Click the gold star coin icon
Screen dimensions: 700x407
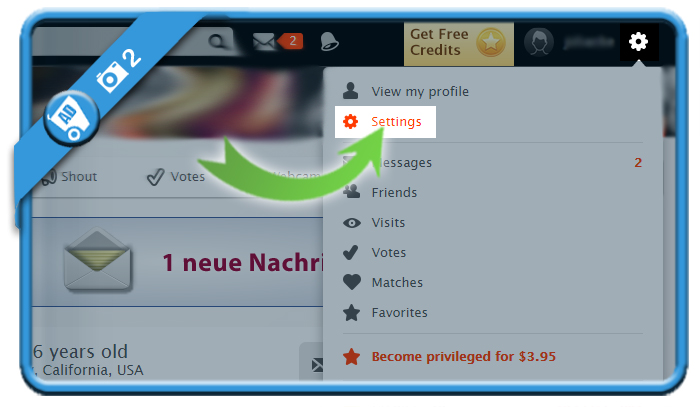tap(491, 42)
